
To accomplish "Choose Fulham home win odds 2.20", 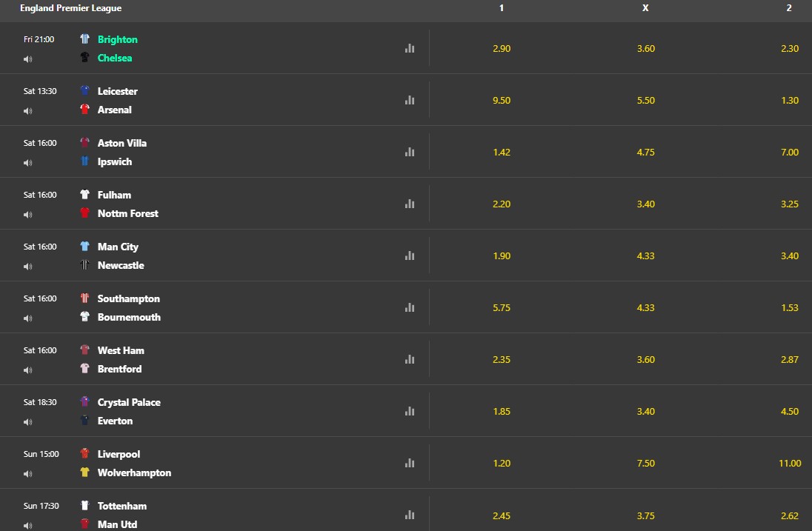I will 502,204.
